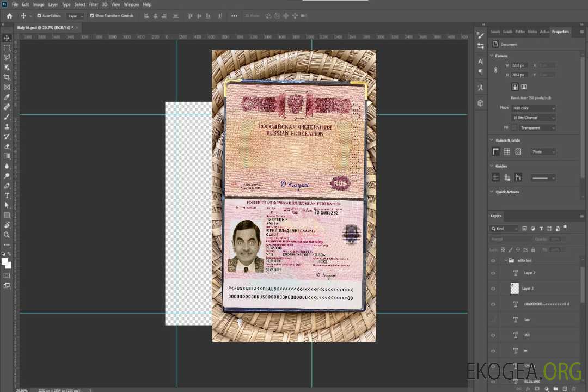Viewport: 588px width, 392px height.
Task: Open the RGB Color mode dropdown
Action: (x=534, y=108)
